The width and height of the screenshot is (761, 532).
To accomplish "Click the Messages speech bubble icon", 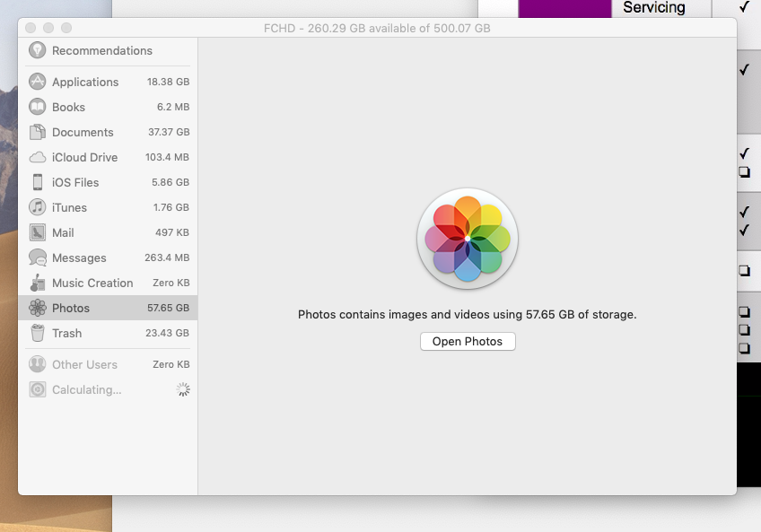I will [x=38, y=257].
